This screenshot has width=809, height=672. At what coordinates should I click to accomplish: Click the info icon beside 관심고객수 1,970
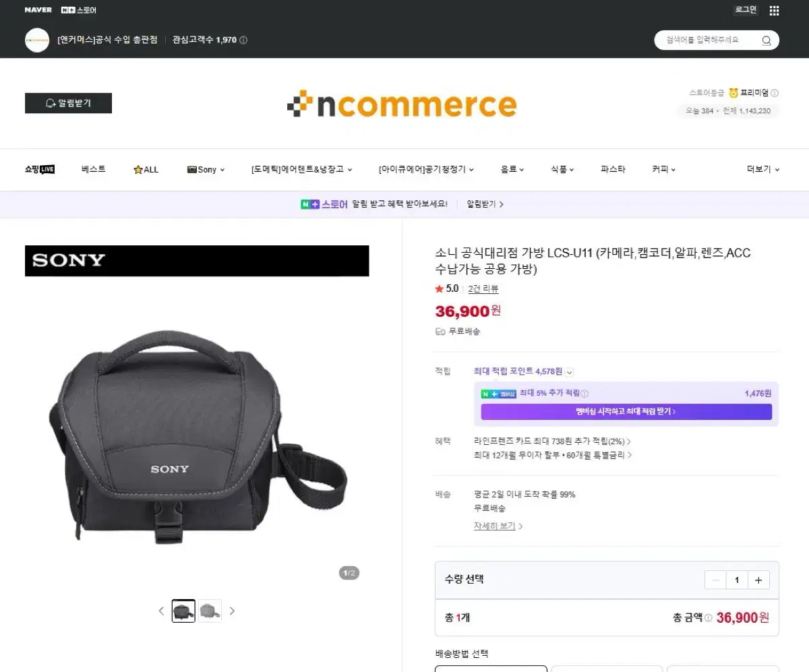tap(243, 40)
